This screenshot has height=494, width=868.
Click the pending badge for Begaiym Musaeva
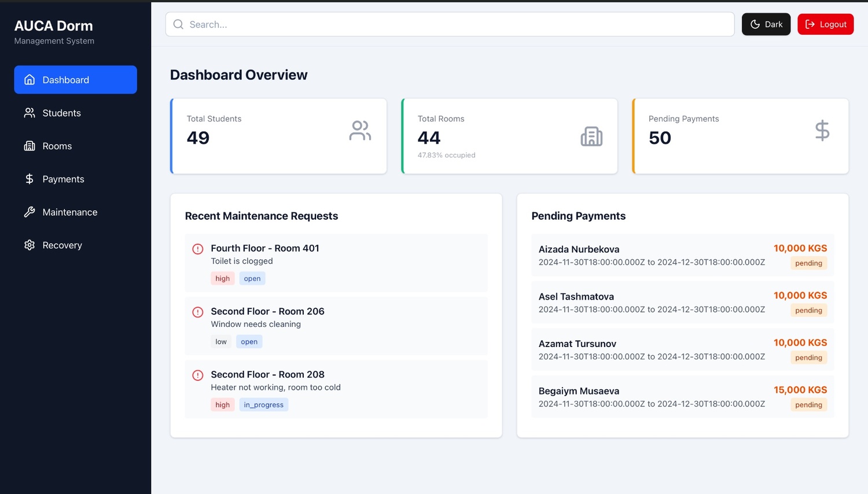pyautogui.click(x=809, y=405)
